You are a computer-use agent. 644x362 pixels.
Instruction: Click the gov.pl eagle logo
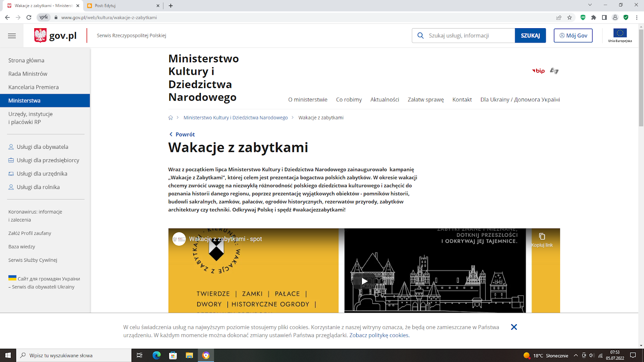(40, 35)
